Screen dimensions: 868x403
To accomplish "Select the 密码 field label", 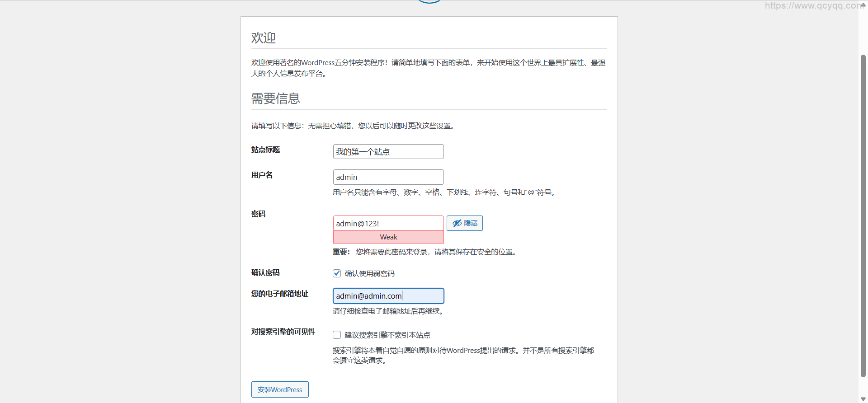I will pos(258,214).
